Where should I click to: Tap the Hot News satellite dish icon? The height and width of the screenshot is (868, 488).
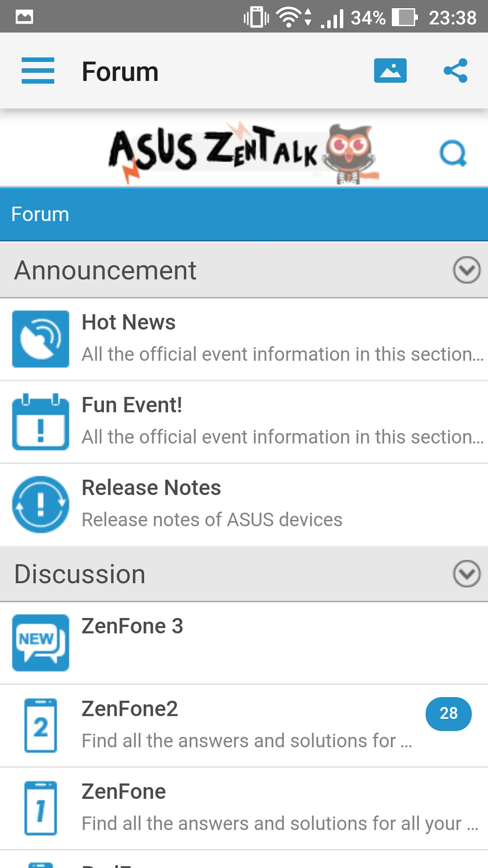[x=41, y=339]
